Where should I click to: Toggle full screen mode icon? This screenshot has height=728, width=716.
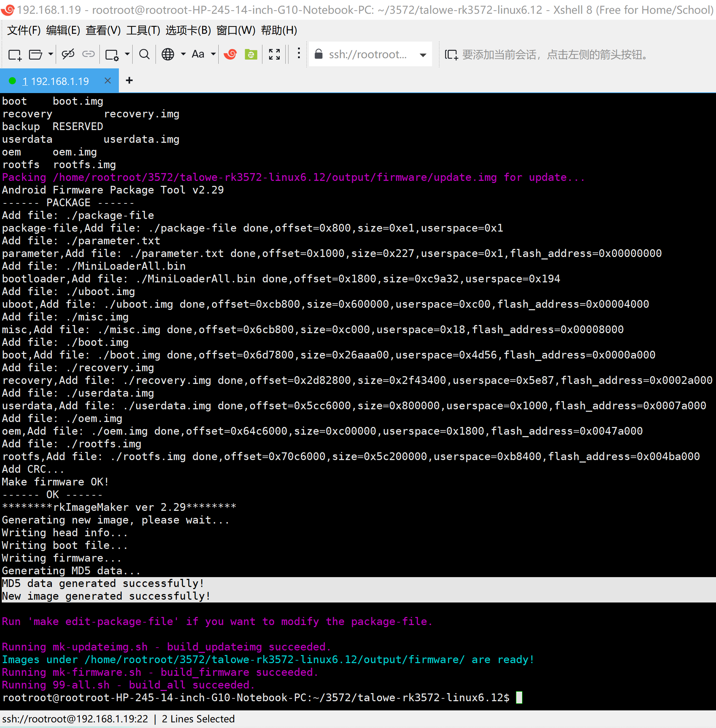tap(274, 55)
